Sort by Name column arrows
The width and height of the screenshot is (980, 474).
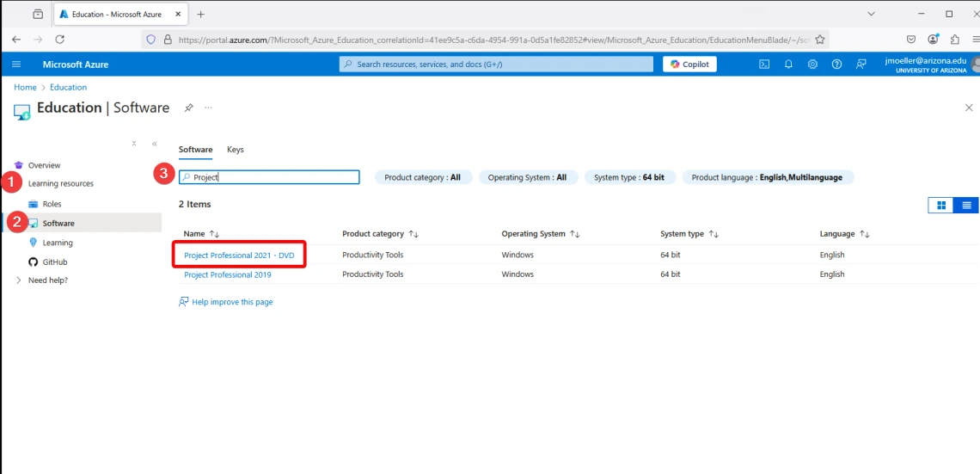pos(214,234)
